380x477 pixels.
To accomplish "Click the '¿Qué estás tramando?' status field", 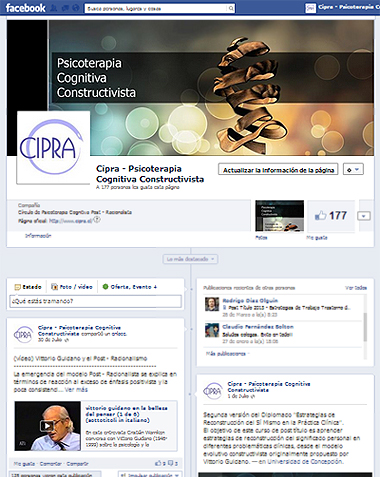I will pos(95,301).
